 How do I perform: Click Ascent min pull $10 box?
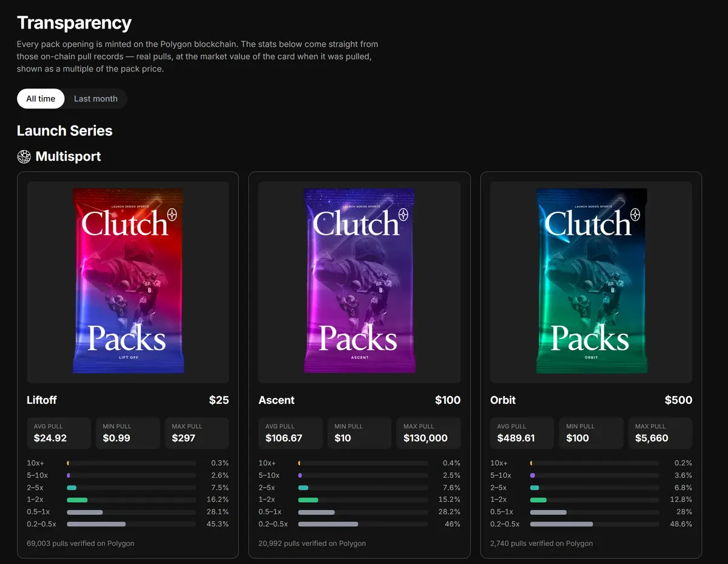click(360, 433)
